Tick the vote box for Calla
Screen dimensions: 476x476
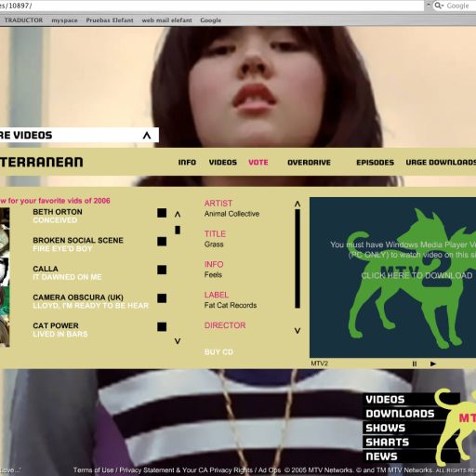coord(162,270)
